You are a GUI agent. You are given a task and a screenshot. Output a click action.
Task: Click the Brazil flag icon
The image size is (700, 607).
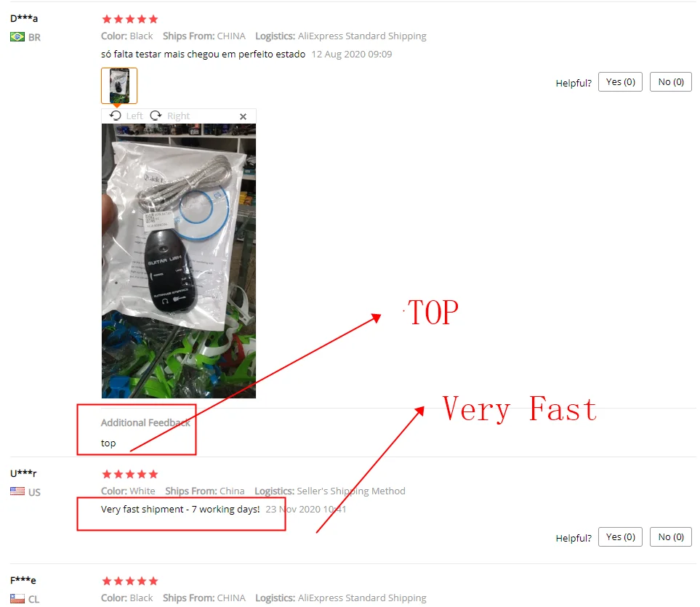[x=17, y=37]
